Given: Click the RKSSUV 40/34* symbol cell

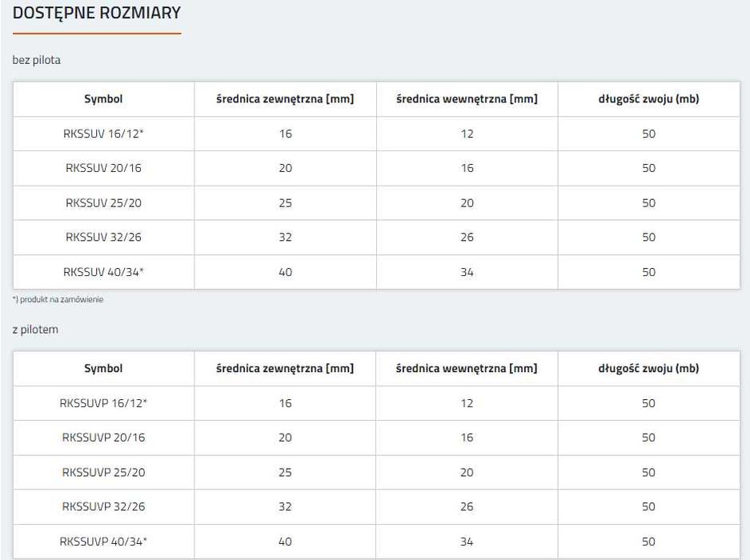Looking at the screenshot, I should pos(103,272).
